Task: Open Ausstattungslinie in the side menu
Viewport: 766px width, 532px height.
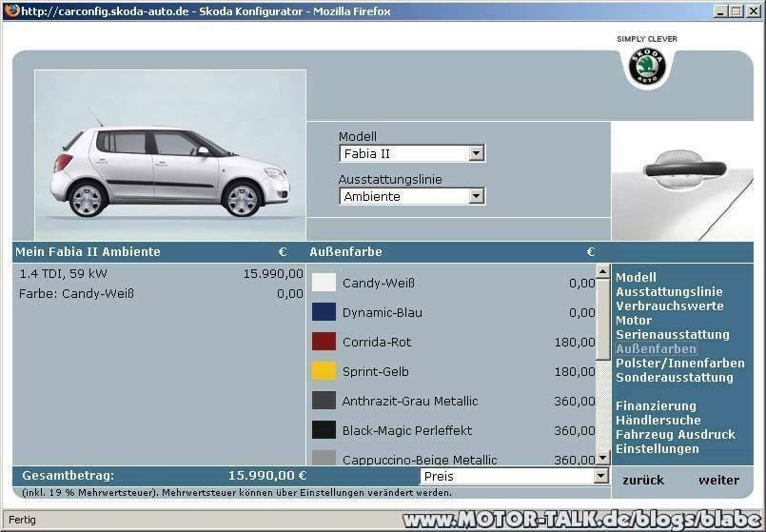Action: coord(669,292)
